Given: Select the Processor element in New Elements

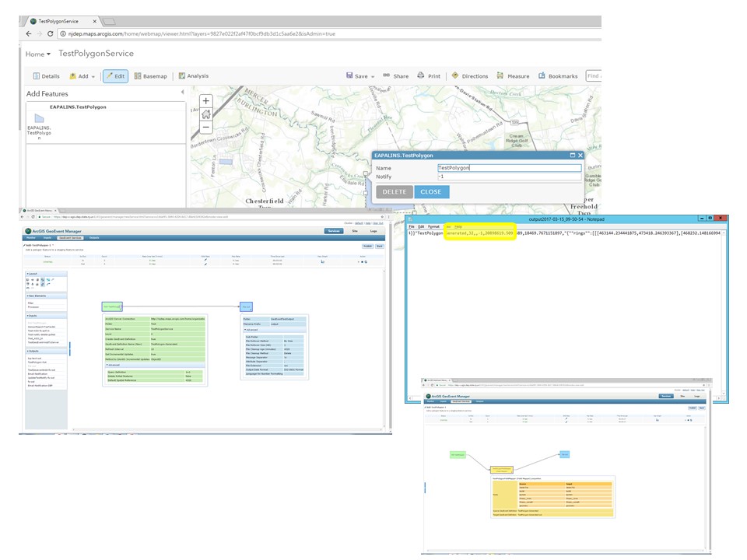Looking at the screenshot, I should (33, 307).
